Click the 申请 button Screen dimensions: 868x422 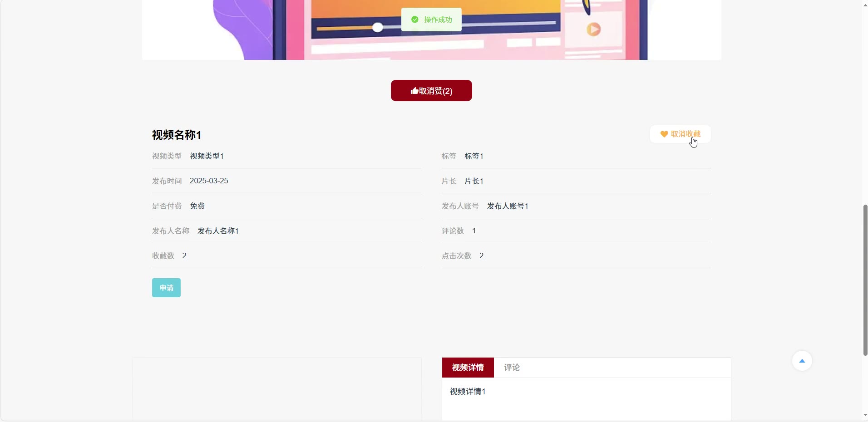pos(166,288)
